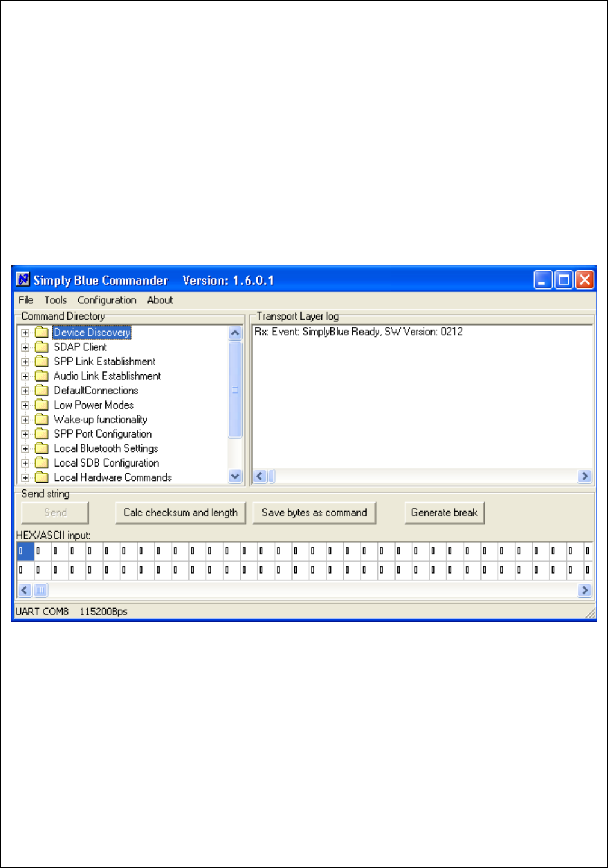Expand the Wake-up functionality node
The width and height of the screenshot is (608, 868).
tap(25, 420)
